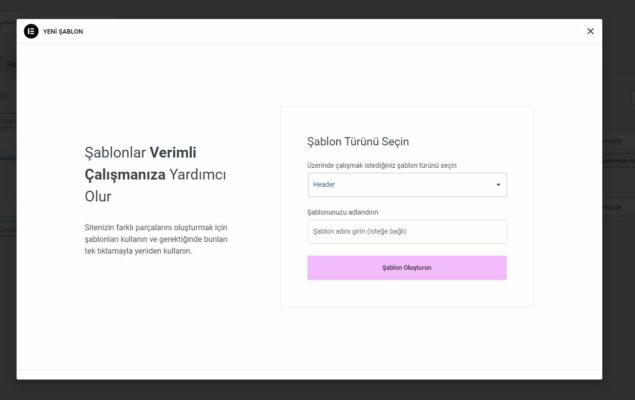Focus the Şablon adını girin input field

(407, 232)
